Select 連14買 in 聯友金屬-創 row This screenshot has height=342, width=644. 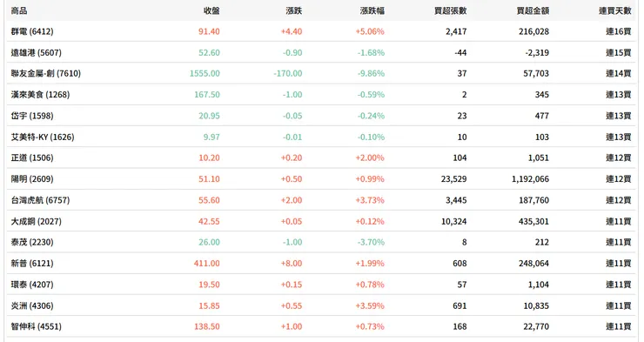619,73
